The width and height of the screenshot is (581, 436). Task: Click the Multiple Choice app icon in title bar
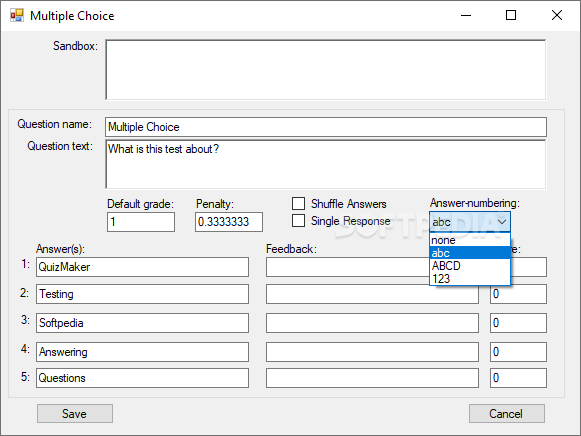point(17,16)
